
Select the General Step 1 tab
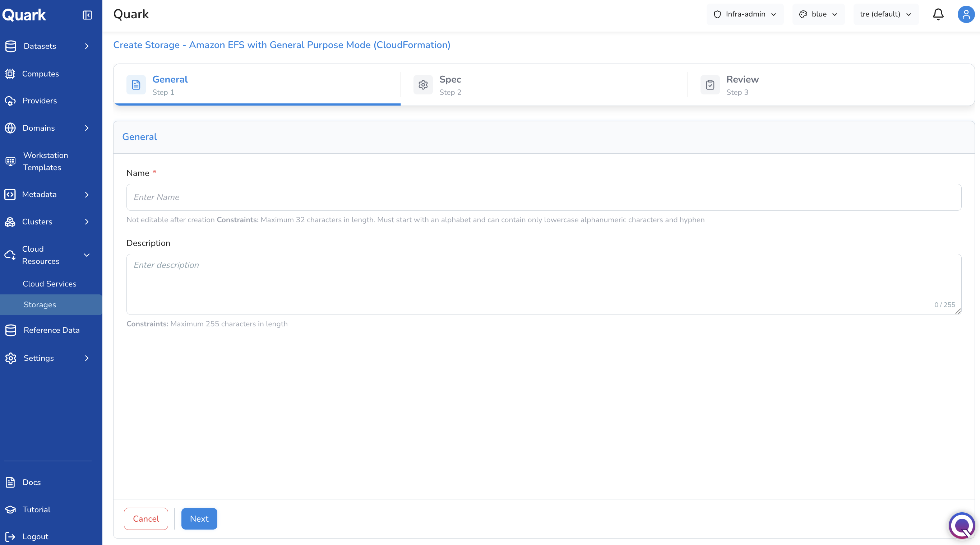(257, 85)
